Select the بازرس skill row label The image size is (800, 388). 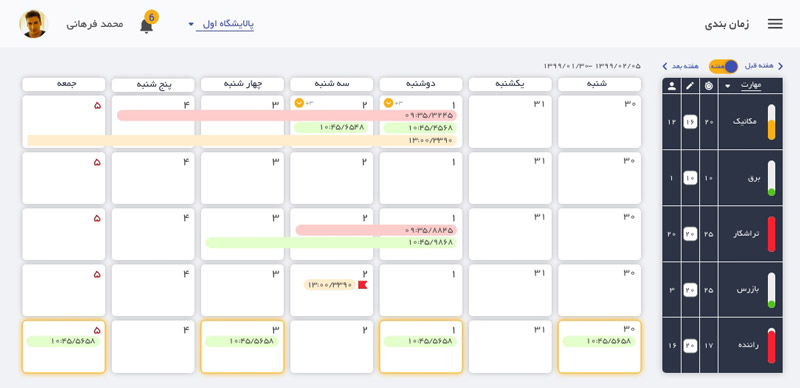coord(748,290)
